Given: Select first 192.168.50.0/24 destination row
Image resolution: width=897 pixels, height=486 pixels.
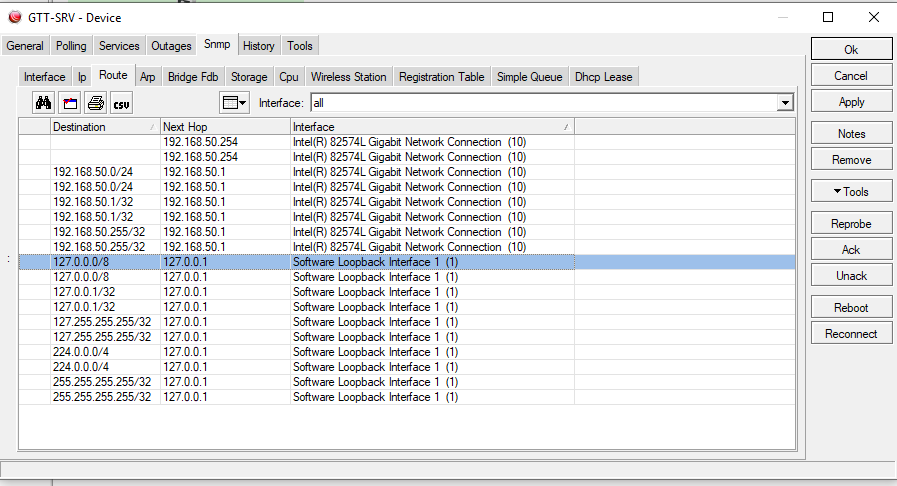Looking at the screenshot, I should pos(407,172).
